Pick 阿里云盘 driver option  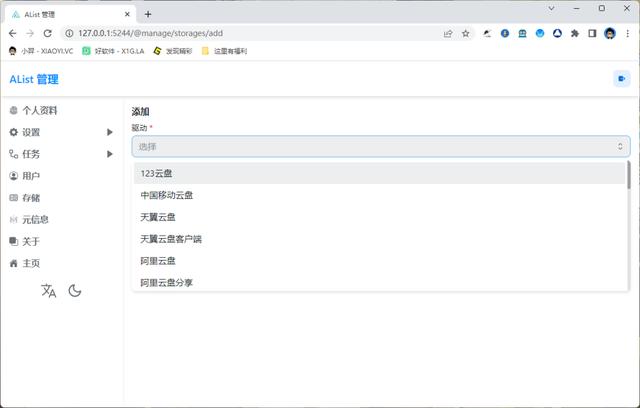380,261
